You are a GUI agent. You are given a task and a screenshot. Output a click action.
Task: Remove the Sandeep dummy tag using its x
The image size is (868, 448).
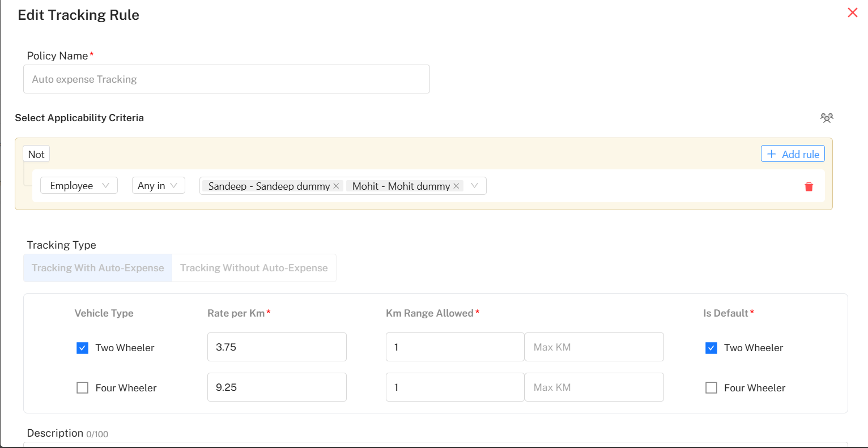point(336,186)
